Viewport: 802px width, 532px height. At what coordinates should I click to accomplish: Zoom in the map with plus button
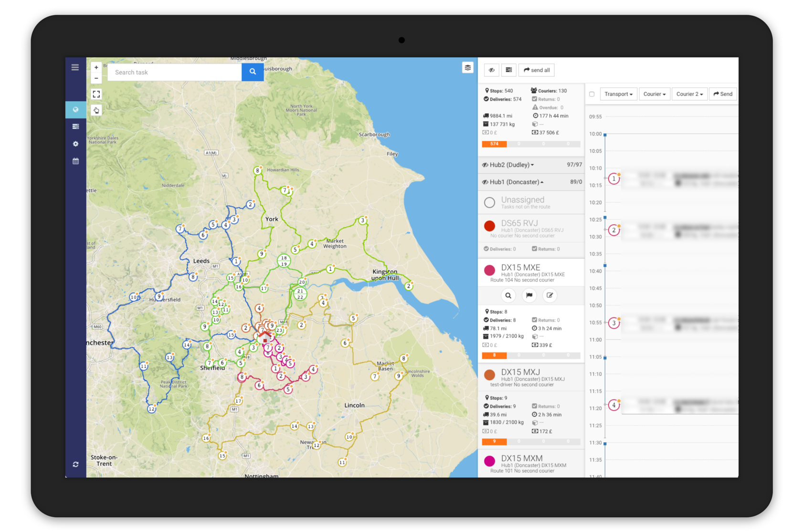coord(96,68)
